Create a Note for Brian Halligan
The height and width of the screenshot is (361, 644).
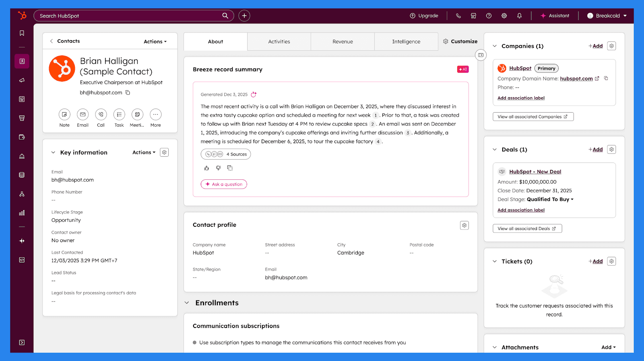64,115
